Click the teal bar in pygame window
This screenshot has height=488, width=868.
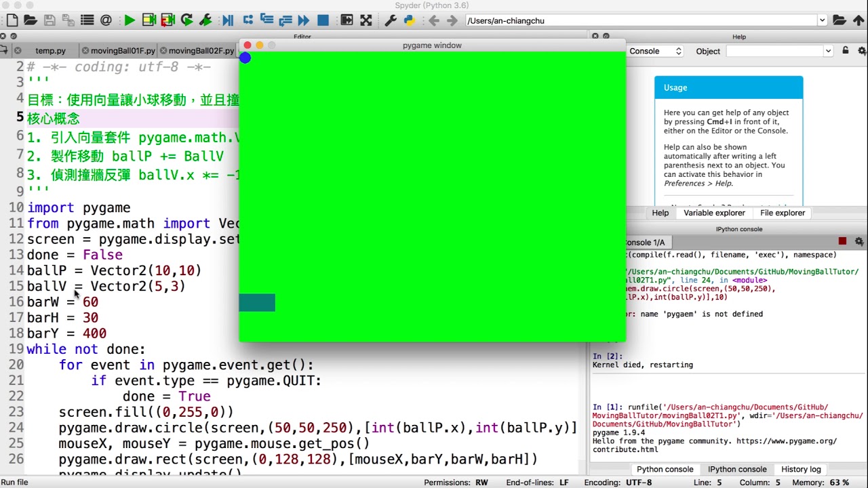click(257, 302)
